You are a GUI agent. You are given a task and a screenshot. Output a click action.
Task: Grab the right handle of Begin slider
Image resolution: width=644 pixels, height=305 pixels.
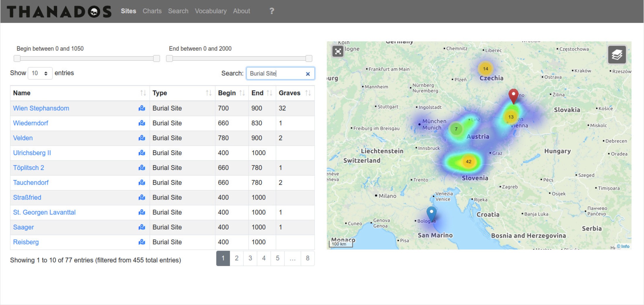coord(157,59)
